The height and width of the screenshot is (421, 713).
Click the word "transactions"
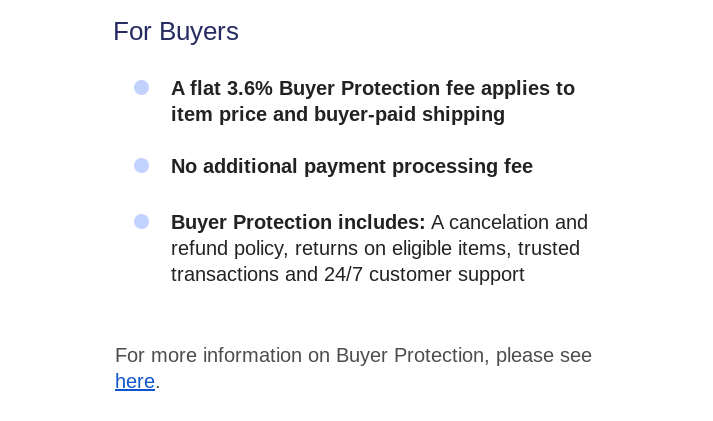[x=225, y=275]
